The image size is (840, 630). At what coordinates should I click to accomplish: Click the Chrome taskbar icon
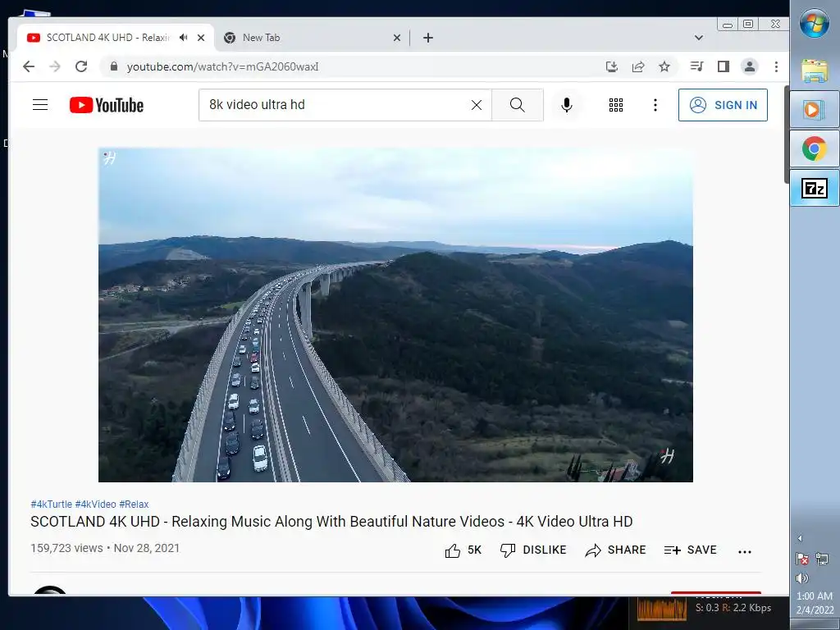click(815, 148)
